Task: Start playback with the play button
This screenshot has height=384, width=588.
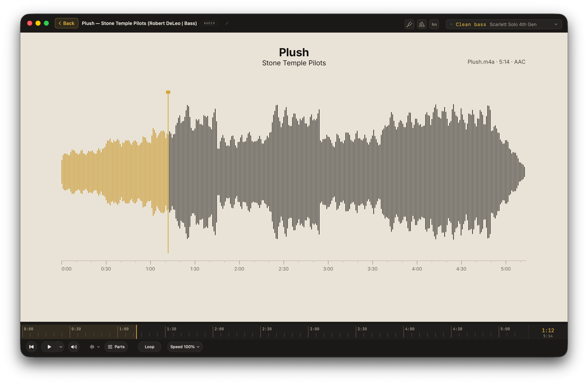Action: 49,347
